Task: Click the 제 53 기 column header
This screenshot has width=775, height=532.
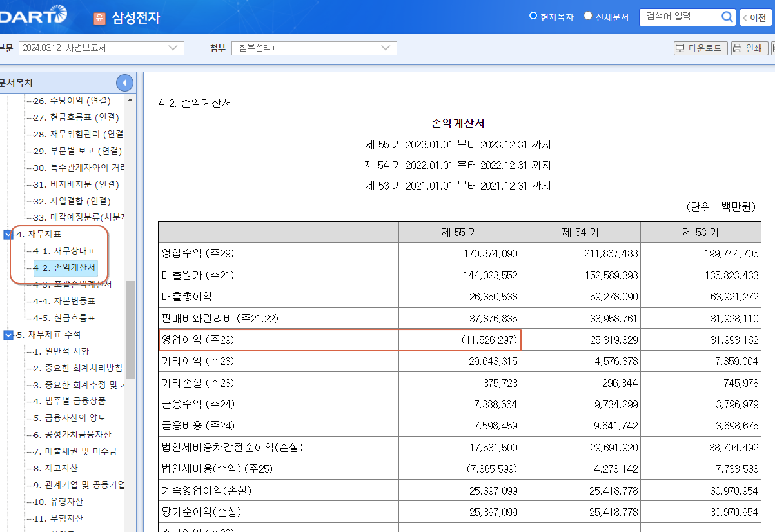Action: pyautogui.click(x=700, y=232)
